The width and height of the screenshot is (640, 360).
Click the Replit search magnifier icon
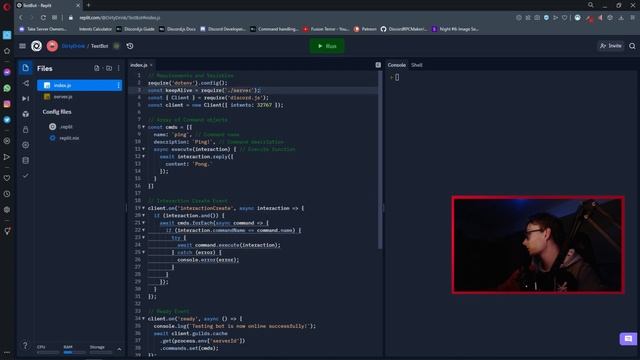(x=632, y=46)
